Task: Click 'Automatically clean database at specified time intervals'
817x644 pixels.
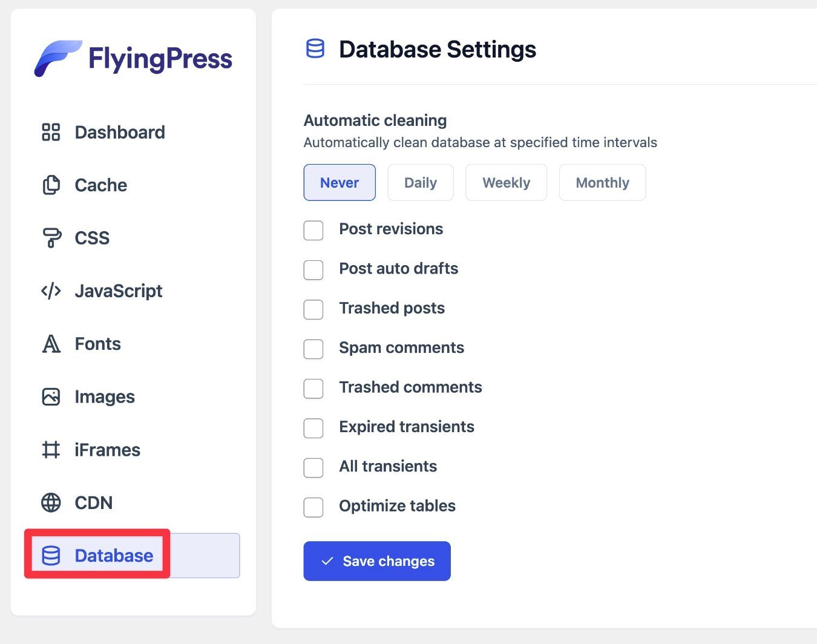Action: pos(481,142)
